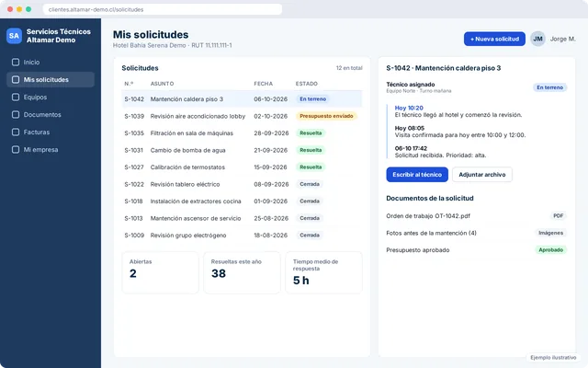Click the date 06-10-2026
Screen dimensions: 588x368
pos(271,99)
